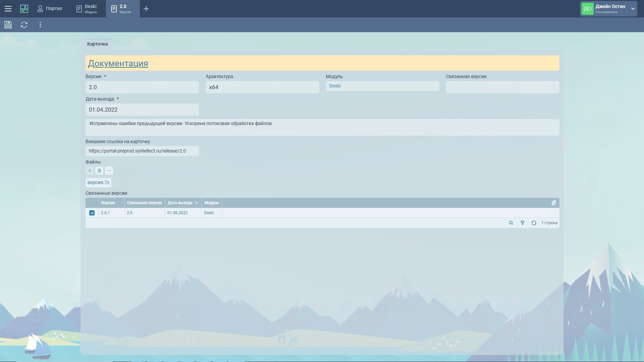
Task: Add a new tab with plus
Action: (x=146, y=9)
